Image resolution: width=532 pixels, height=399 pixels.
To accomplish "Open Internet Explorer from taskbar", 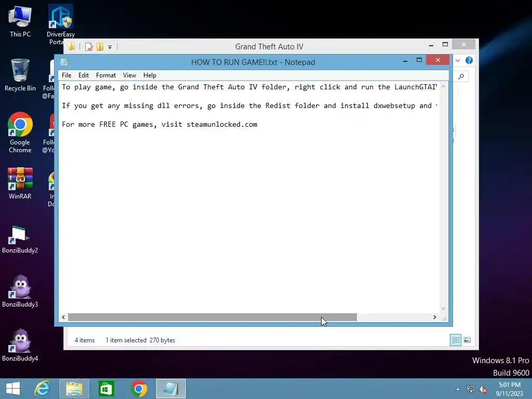I will [x=43, y=389].
